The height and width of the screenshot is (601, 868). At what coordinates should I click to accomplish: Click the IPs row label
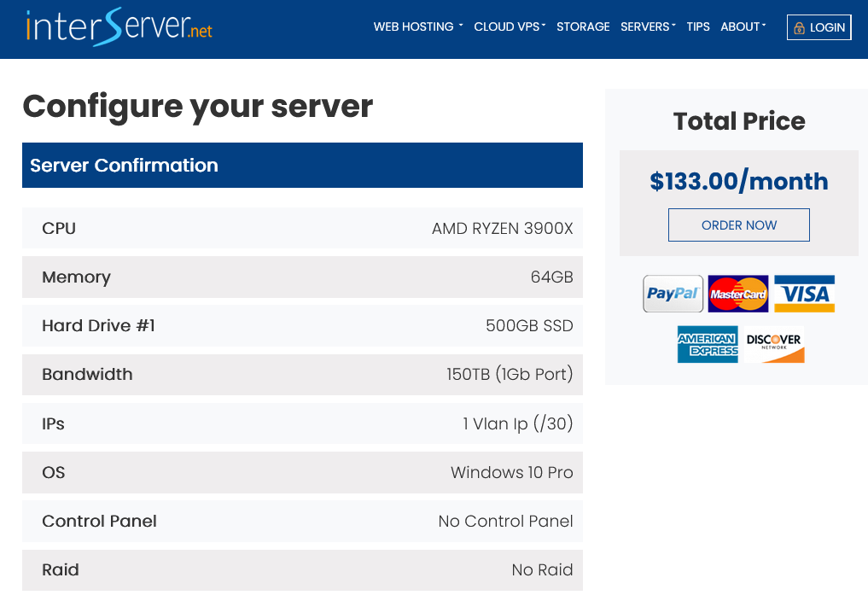point(53,423)
